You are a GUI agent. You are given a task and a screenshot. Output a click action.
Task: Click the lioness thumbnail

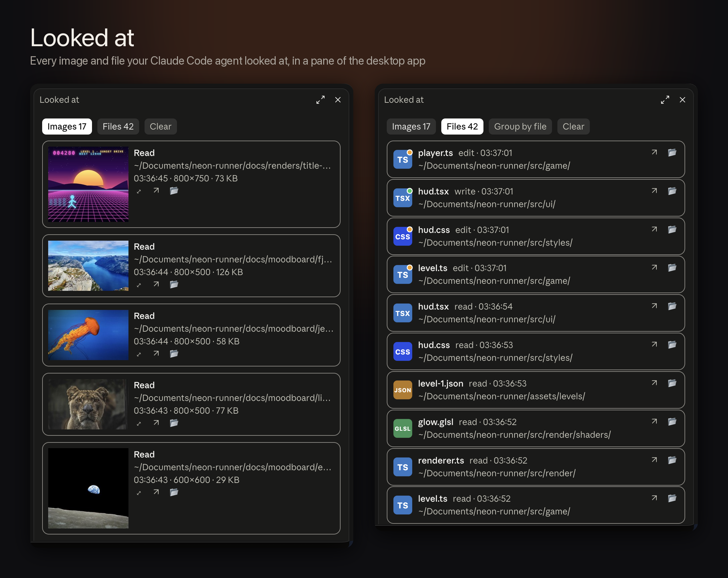click(x=88, y=404)
